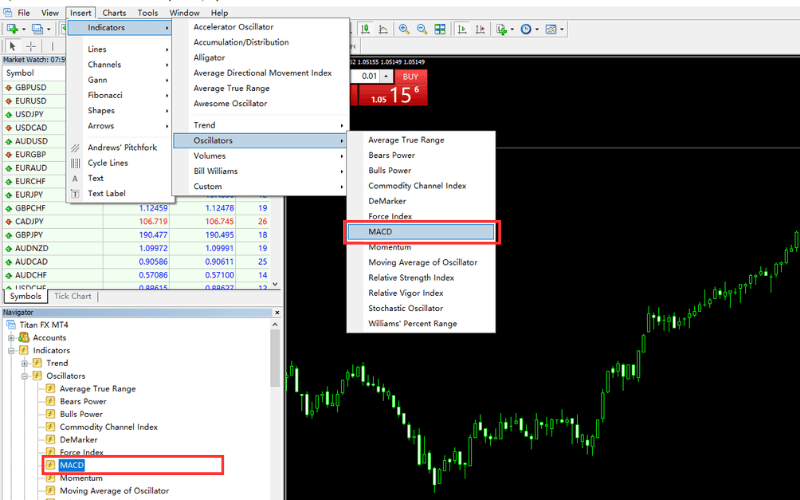This screenshot has height=500, width=800.
Task: Click the Titan FX MT4 root icon
Action: click(11, 324)
